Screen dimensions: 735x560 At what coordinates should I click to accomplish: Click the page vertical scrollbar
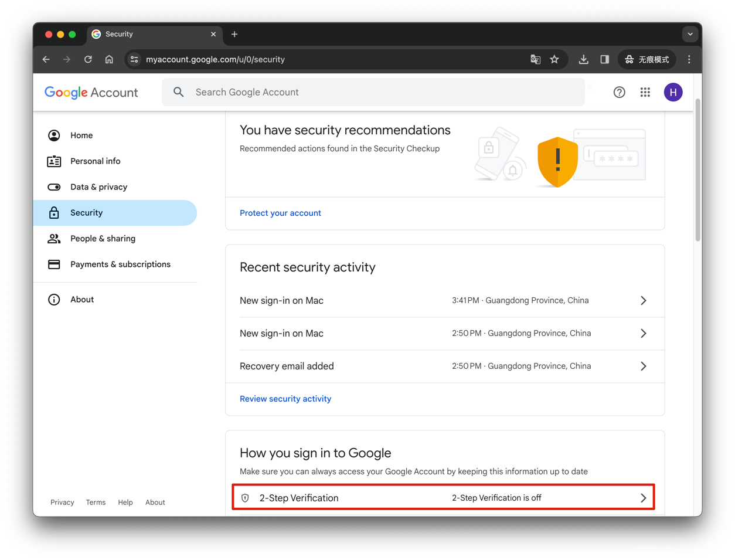pyautogui.click(x=697, y=170)
